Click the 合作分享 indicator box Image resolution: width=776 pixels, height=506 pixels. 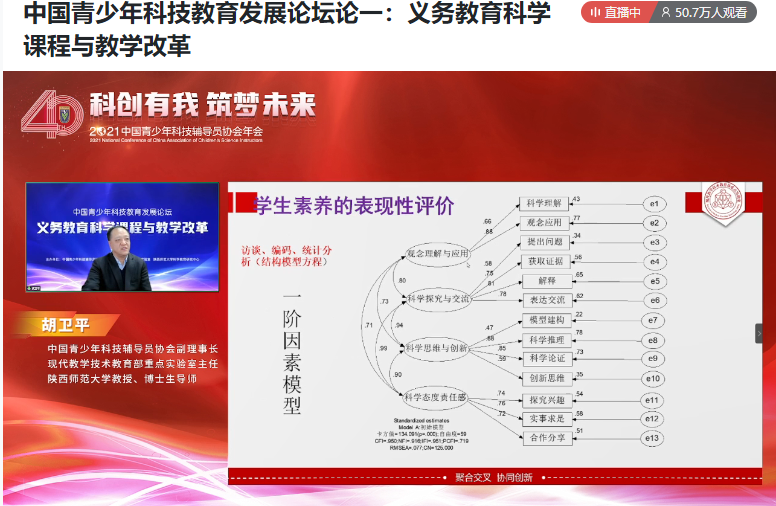pyautogui.click(x=547, y=438)
